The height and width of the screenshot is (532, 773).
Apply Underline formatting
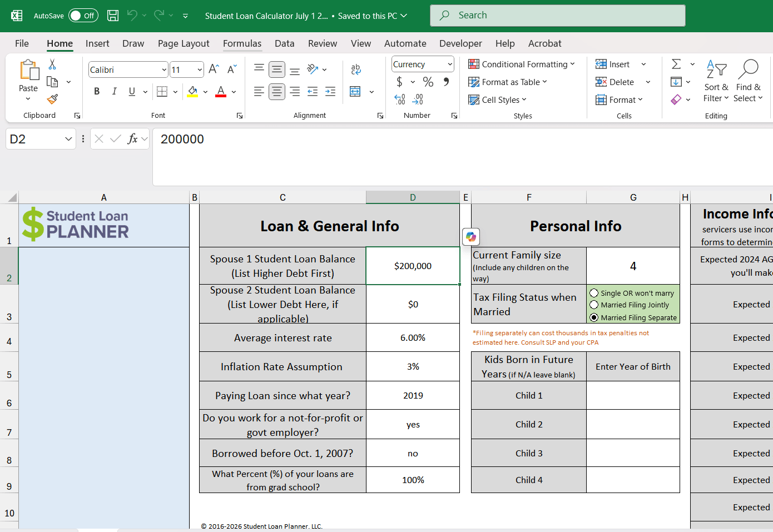[x=132, y=92]
